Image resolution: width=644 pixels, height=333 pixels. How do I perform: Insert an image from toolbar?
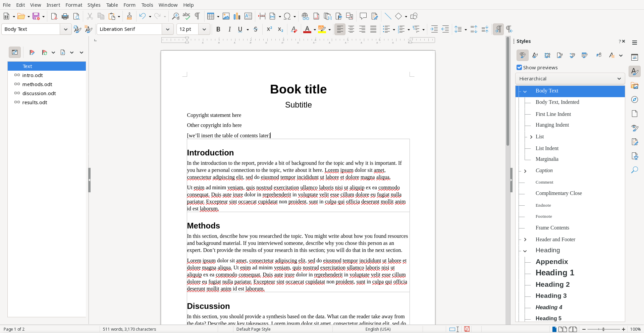tap(226, 16)
